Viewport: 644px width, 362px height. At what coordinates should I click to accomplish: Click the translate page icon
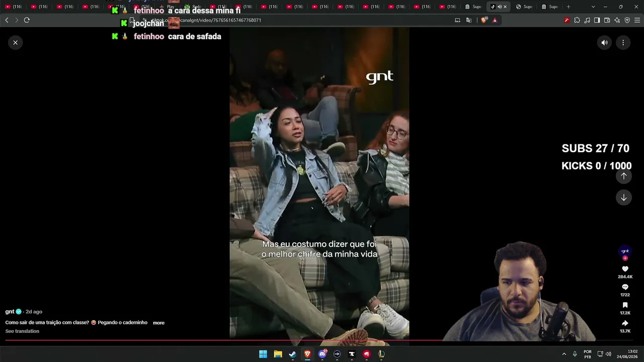(x=468, y=20)
